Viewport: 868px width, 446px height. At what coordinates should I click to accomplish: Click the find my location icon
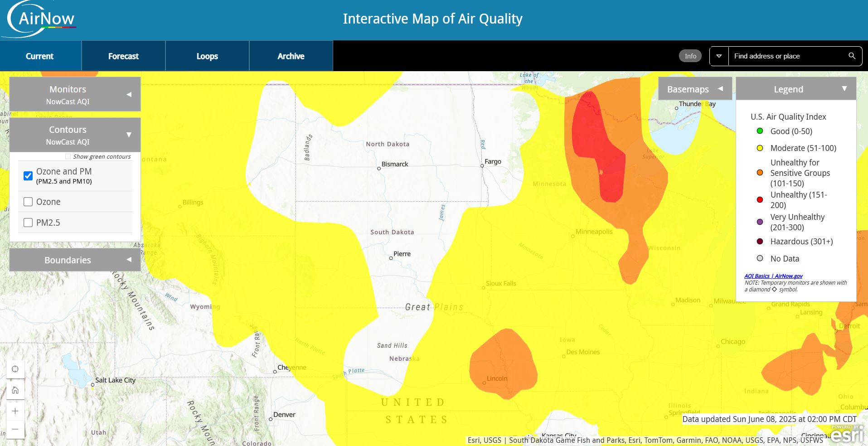pos(15,369)
